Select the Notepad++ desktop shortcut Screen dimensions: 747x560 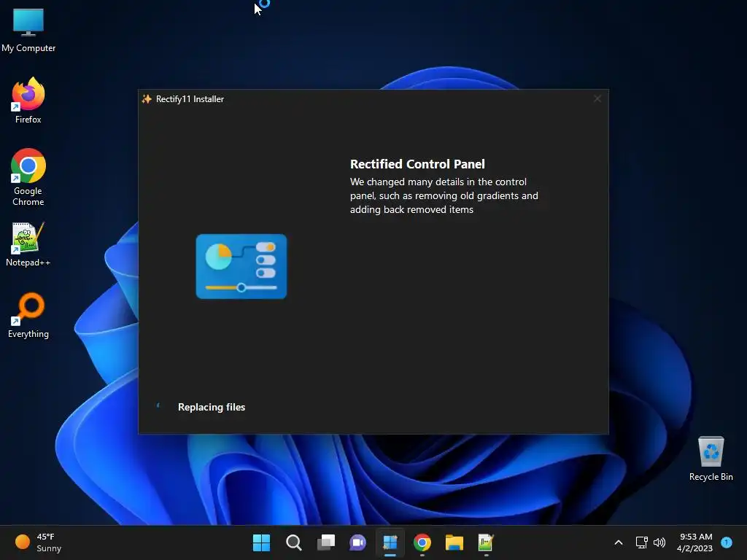pyautogui.click(x=28, y=244)
